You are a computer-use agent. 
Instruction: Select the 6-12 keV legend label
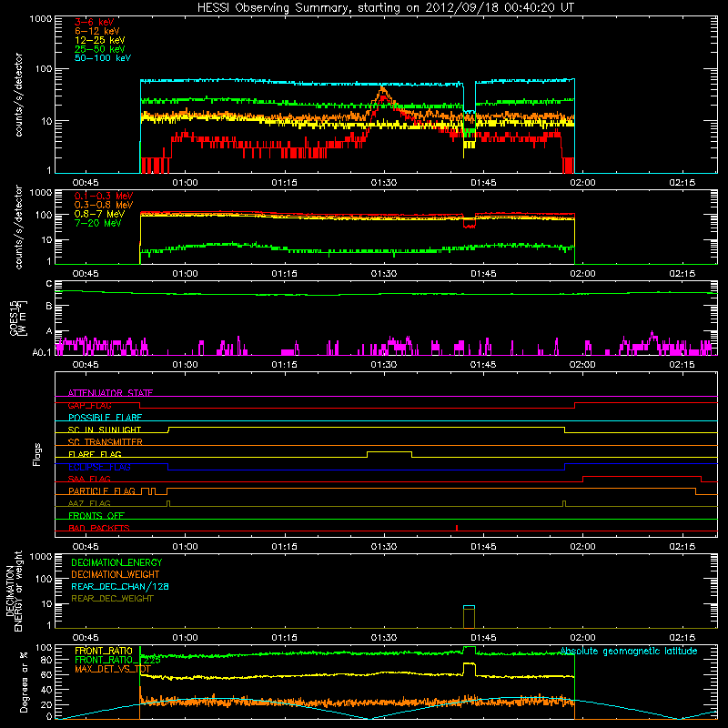[x=97, y=31]
